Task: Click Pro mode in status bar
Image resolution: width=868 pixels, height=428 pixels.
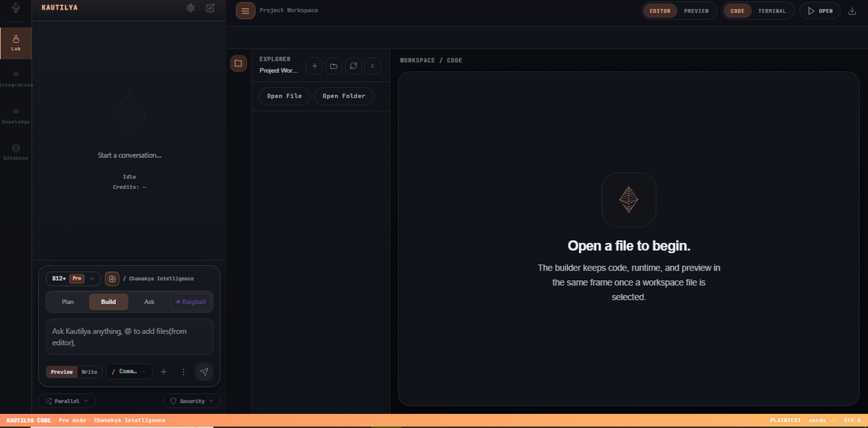Action: 73,421
